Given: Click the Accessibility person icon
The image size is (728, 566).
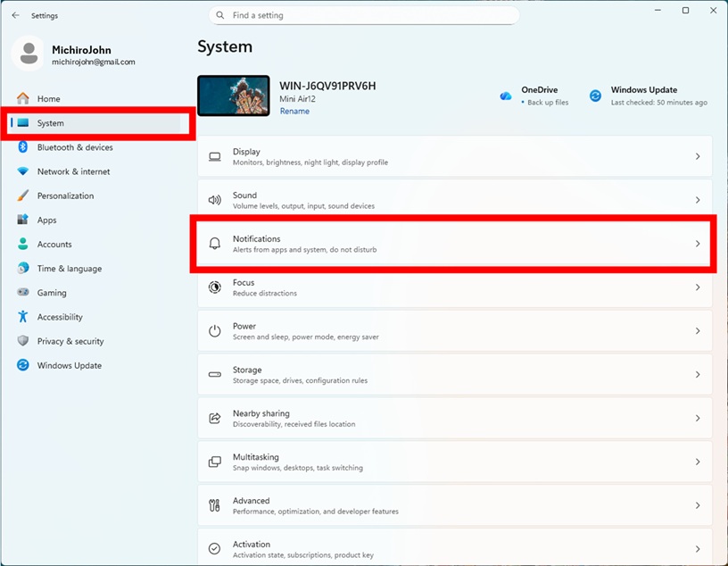Looking at the screenshot, I should coord(23,317).
